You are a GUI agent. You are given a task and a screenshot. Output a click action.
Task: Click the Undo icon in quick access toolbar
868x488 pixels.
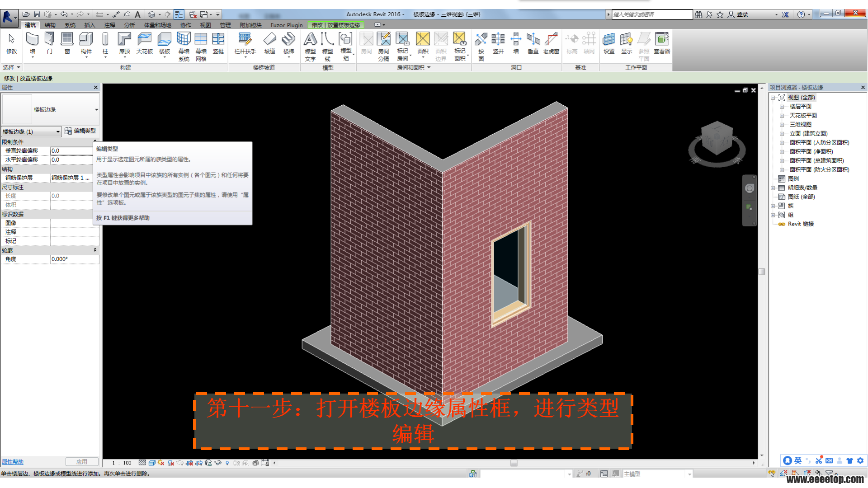tap(64, 14)
